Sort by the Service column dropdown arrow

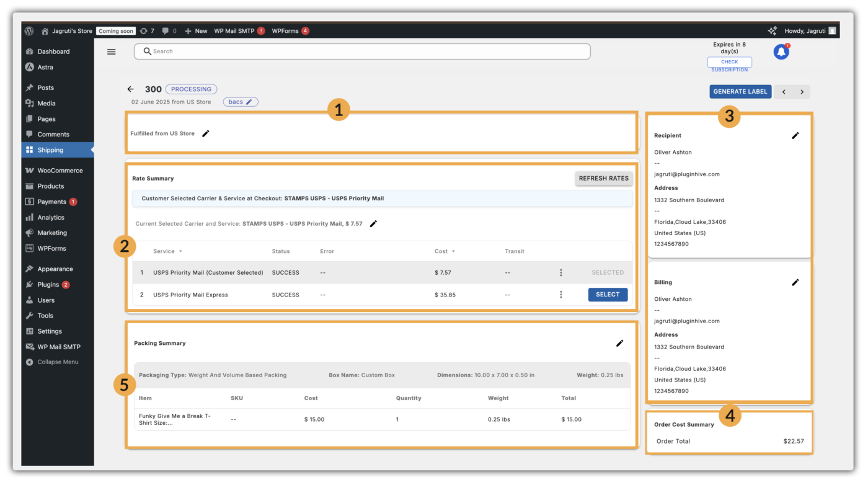[180, 251]
